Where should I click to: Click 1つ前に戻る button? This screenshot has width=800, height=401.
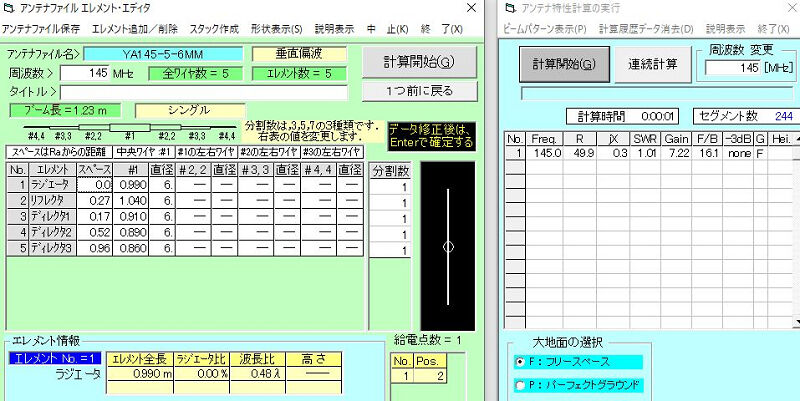point(419,91)
